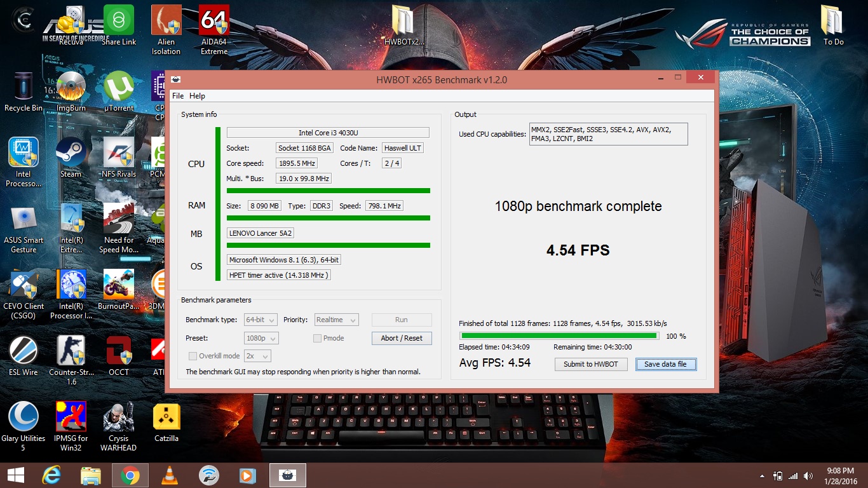Image resolution: width=868 pixels, height=488 pixels.
Task: Click the Used CPU capabilities text box
Action: pos(608,134)
